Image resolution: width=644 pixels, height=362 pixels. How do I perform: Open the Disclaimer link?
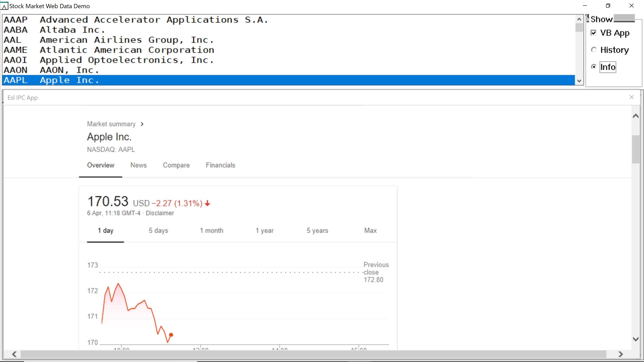pos(160,213)
